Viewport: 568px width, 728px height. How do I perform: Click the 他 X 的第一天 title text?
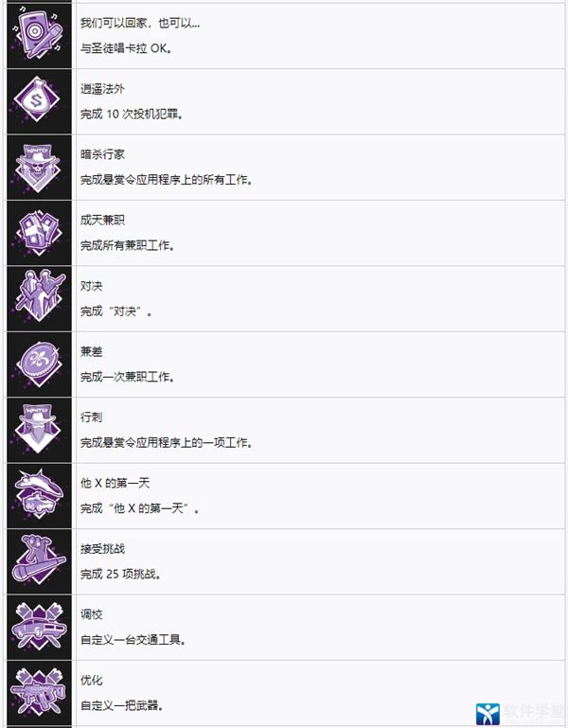pos(115,483)
